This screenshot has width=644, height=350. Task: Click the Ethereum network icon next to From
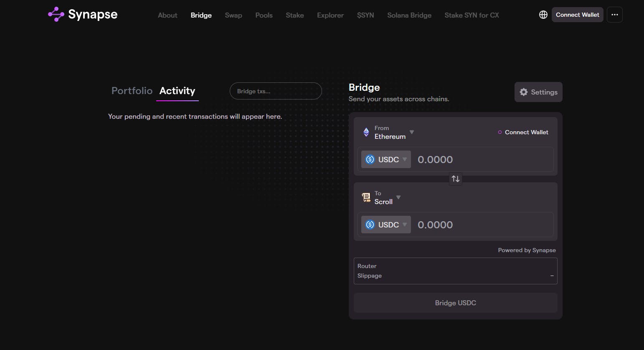point(365,132)
